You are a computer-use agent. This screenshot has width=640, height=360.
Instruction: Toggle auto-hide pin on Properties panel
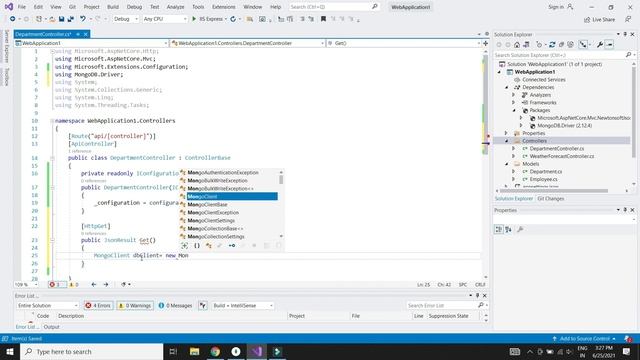tap(625, 210)
